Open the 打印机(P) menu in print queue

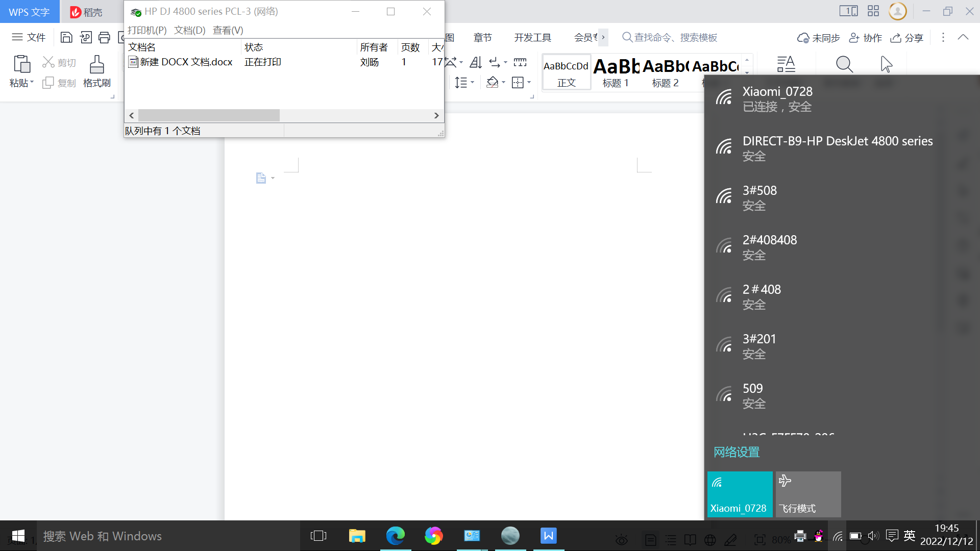[x=147, y=30]
